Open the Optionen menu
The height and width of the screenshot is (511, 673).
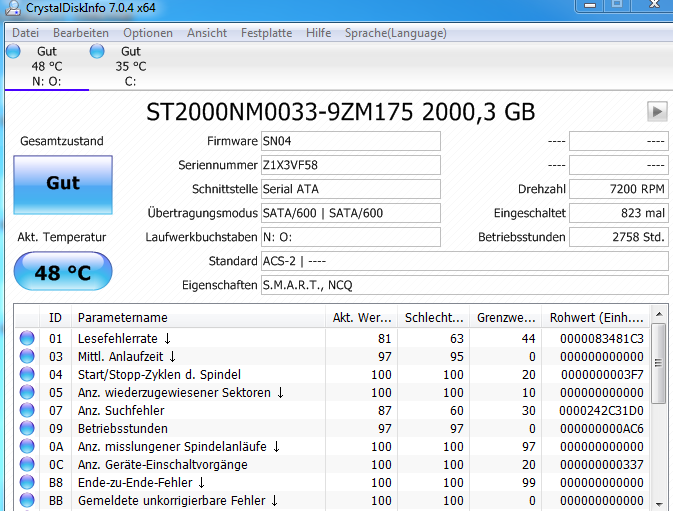(148, 33)
